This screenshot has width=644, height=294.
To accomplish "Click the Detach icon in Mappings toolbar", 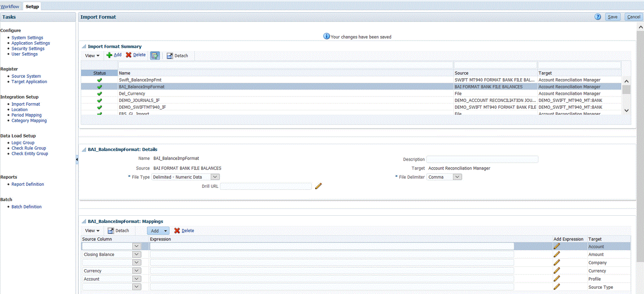I will [x=110, y=231].
